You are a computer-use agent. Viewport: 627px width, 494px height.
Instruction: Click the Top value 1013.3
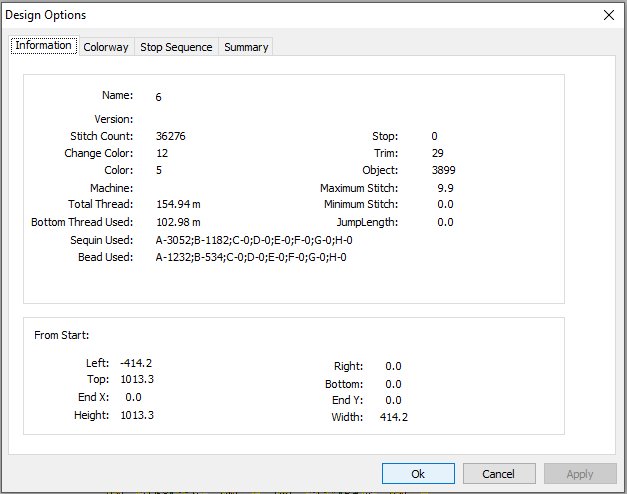tap(137, 379)
